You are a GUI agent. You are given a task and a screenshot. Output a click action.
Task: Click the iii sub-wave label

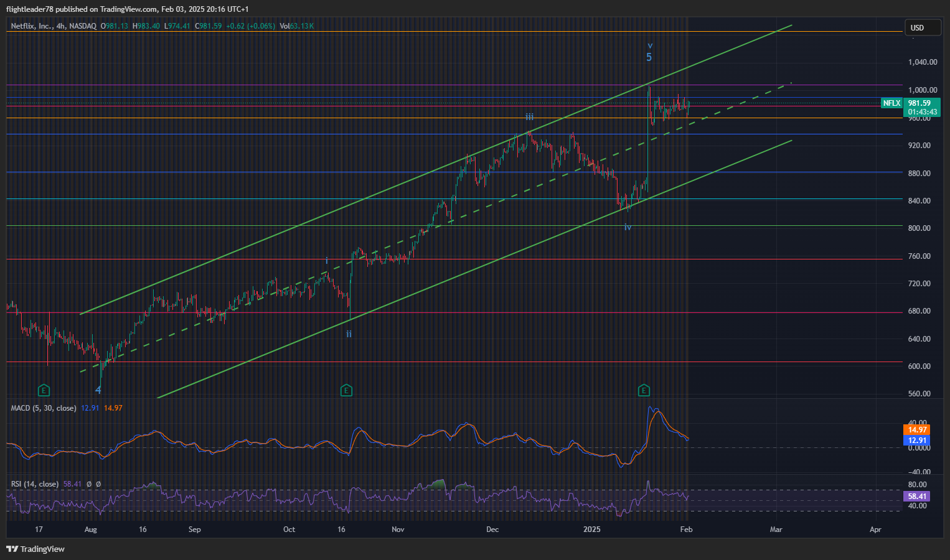click(x=529, y=117)
